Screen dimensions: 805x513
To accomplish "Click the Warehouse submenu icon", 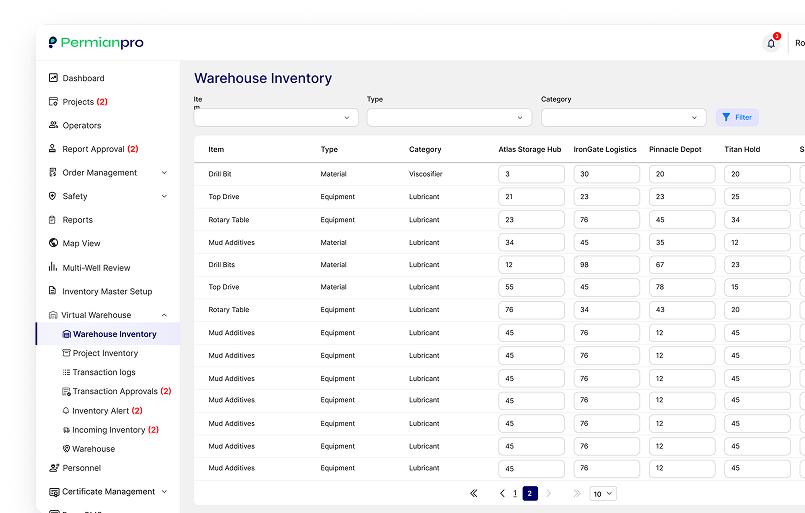I will pyautogui.click(x=66, y=448).
